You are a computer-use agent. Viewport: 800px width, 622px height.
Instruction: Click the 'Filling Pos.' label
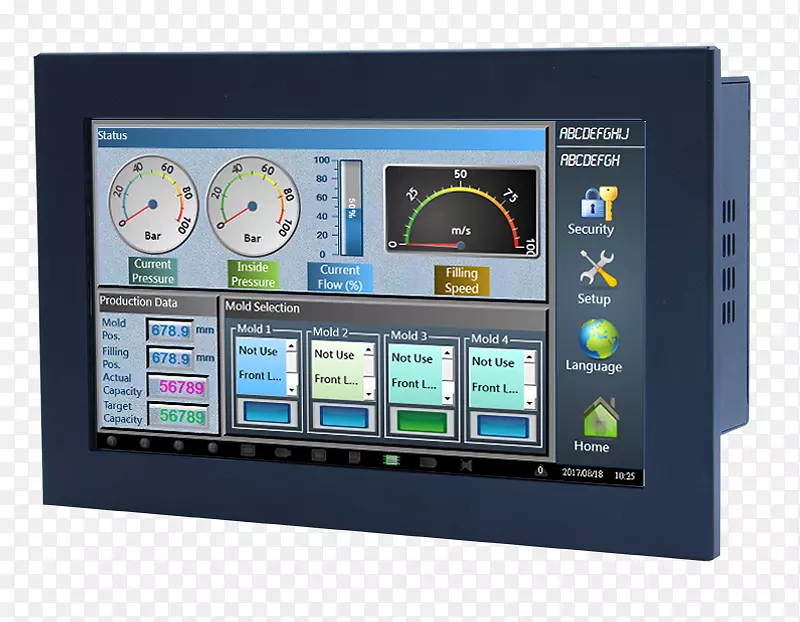(x=115, y=357)
